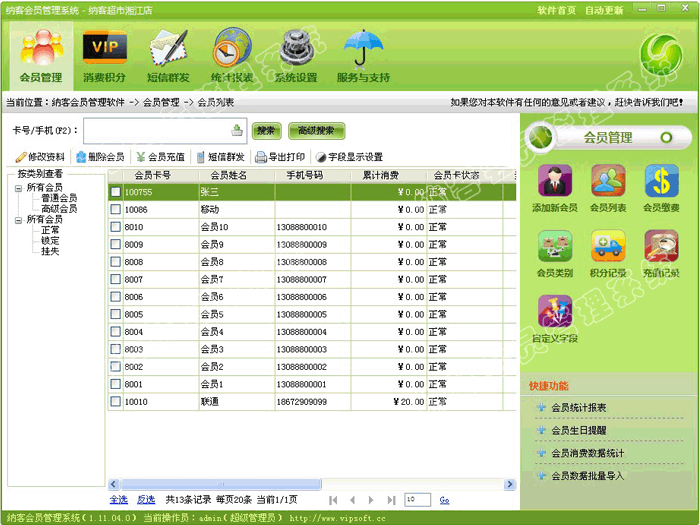Check the checkbox for card 10010
The image size is (700, 525).
tap(116, 401)
